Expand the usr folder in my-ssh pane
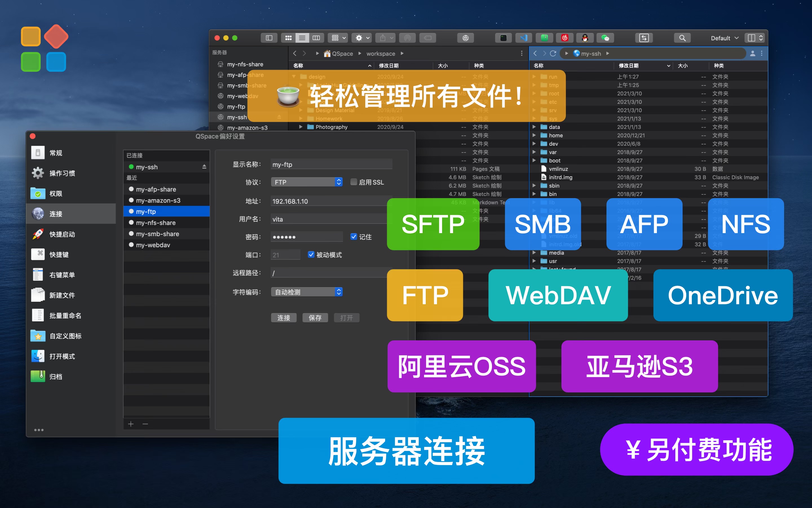 click(x=534, y=261)
